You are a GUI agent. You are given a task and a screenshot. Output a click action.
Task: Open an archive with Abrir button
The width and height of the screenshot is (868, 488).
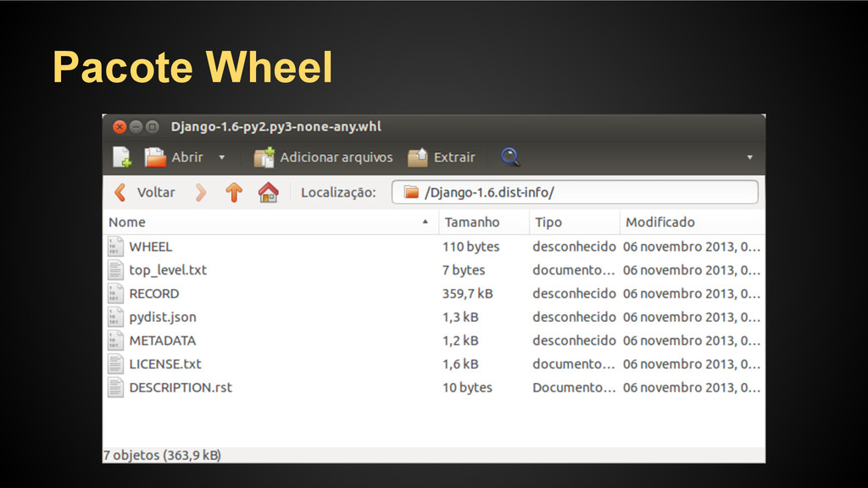tap(174, 157)
